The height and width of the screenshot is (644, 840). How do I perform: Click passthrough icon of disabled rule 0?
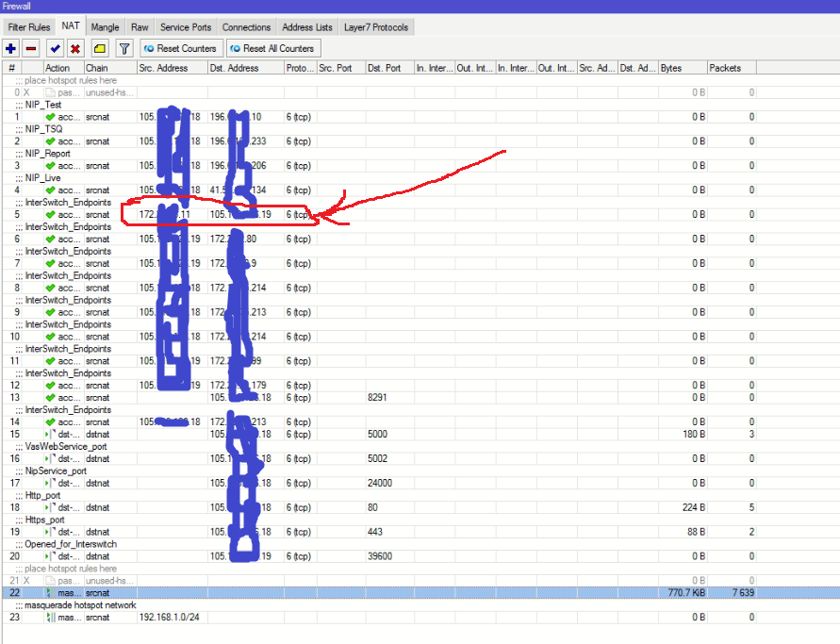(x=50, y=92)
